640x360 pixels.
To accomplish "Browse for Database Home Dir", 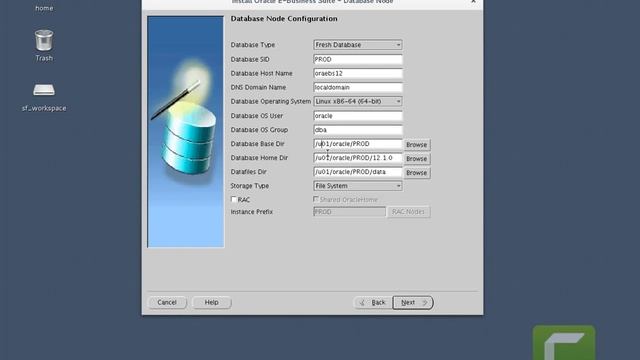I will [416, 159].
